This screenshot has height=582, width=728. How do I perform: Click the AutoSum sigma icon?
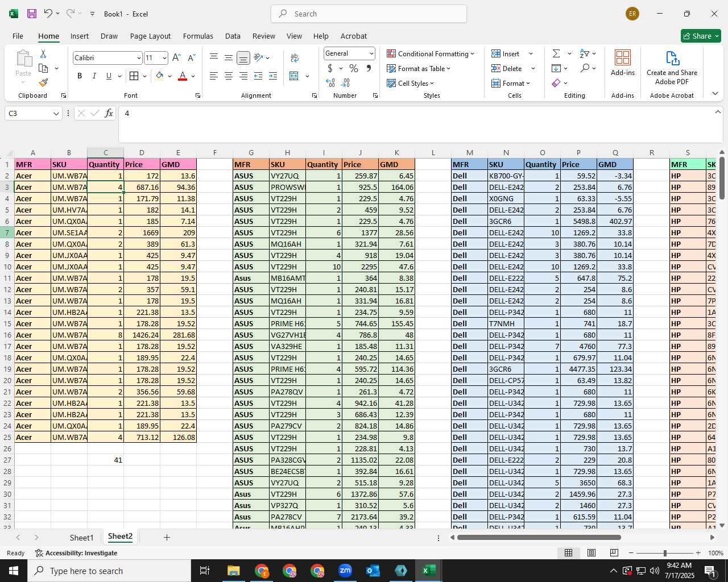click(x=556, y=53)
